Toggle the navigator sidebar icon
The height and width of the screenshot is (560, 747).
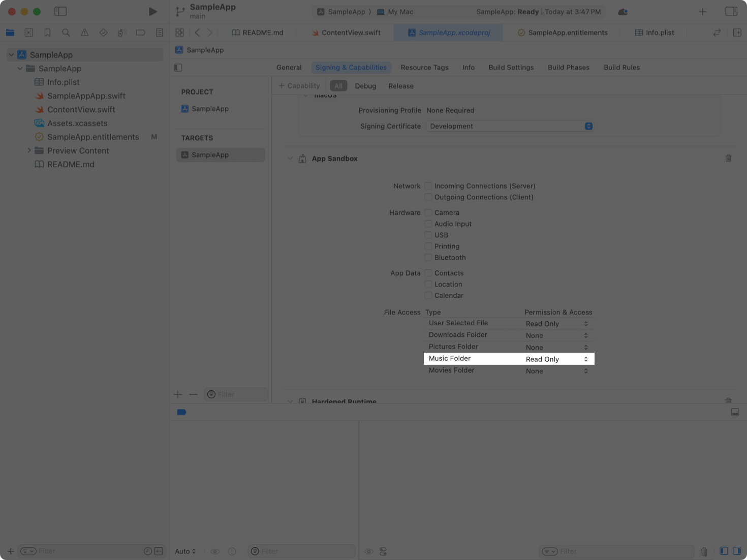(60, 12)
